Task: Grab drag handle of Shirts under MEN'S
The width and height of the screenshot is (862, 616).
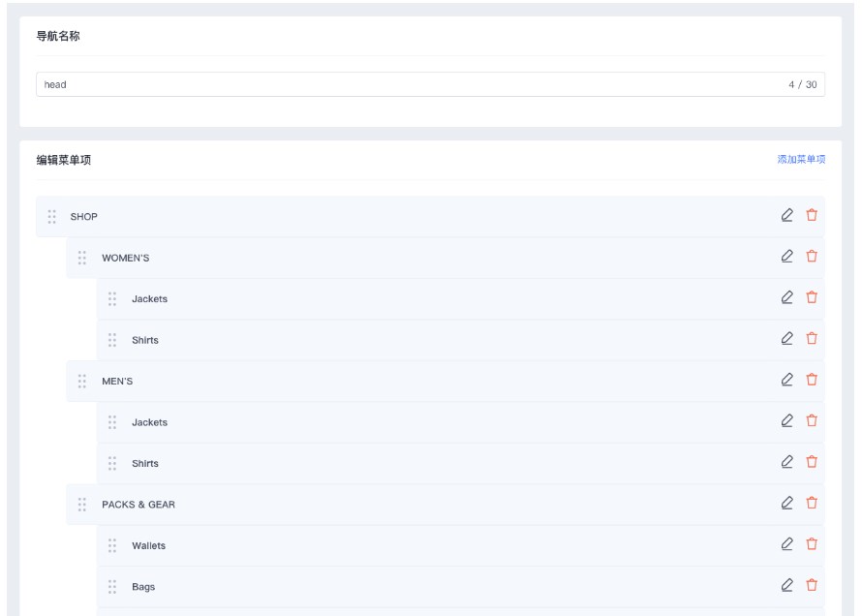Action: 112,464
